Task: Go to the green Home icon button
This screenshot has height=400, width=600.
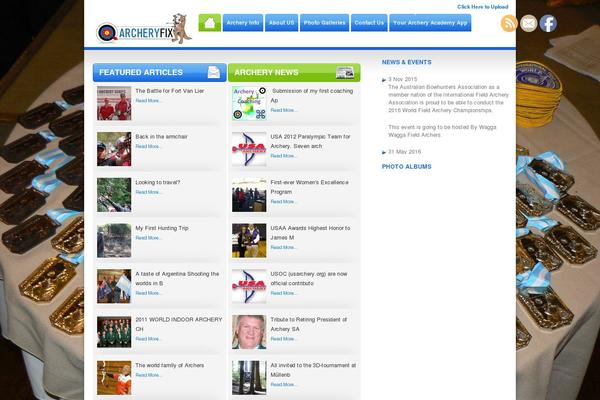Action: pos(209,23)
